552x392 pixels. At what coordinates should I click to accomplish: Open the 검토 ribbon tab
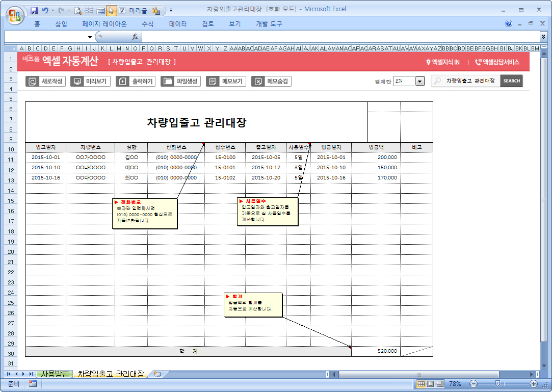click(208, 24)
